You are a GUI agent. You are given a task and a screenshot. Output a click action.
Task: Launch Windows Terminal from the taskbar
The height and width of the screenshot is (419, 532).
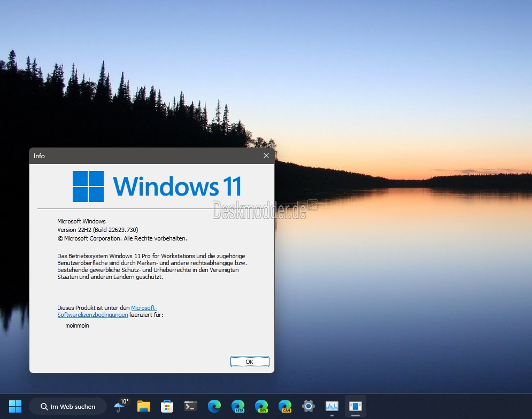pyautogui.click(x=191, y=406)
